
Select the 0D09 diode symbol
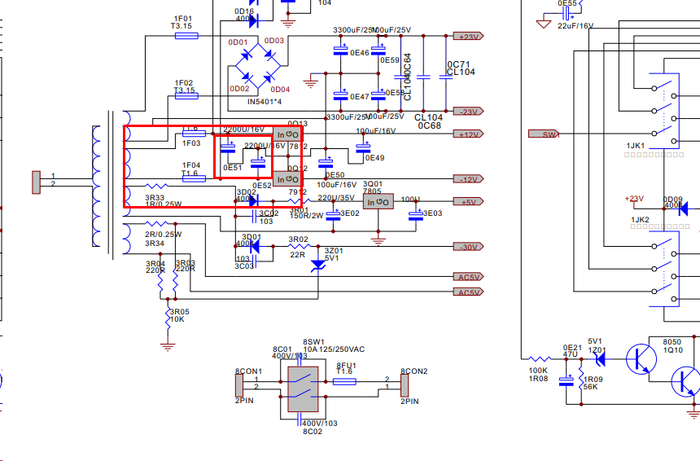click(x=683, y=208)
